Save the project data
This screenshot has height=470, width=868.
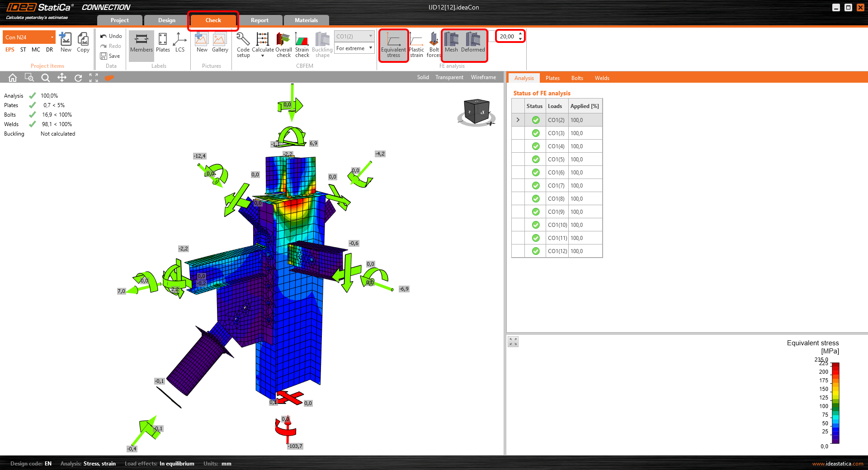[x=110, y=56]
